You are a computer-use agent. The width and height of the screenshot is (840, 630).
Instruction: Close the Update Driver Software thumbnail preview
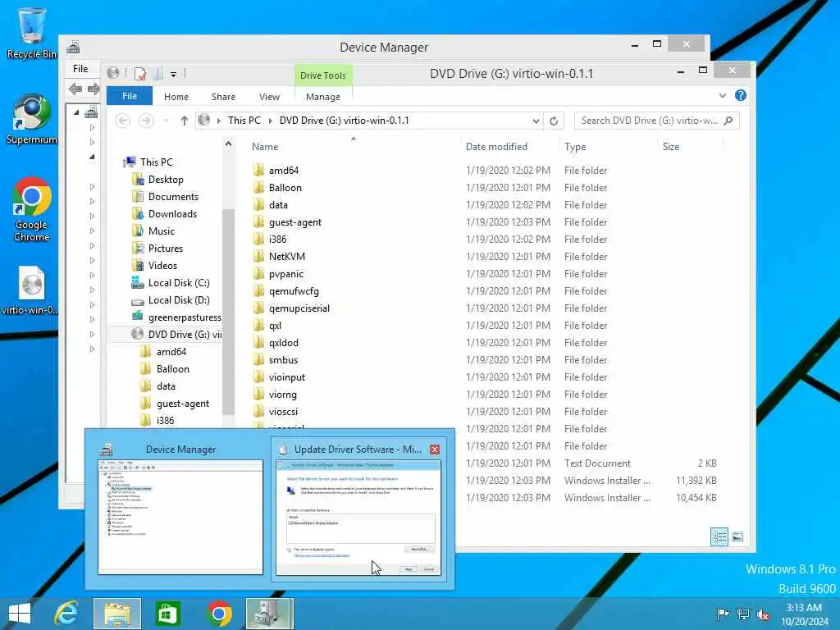[x=435, y=450]
